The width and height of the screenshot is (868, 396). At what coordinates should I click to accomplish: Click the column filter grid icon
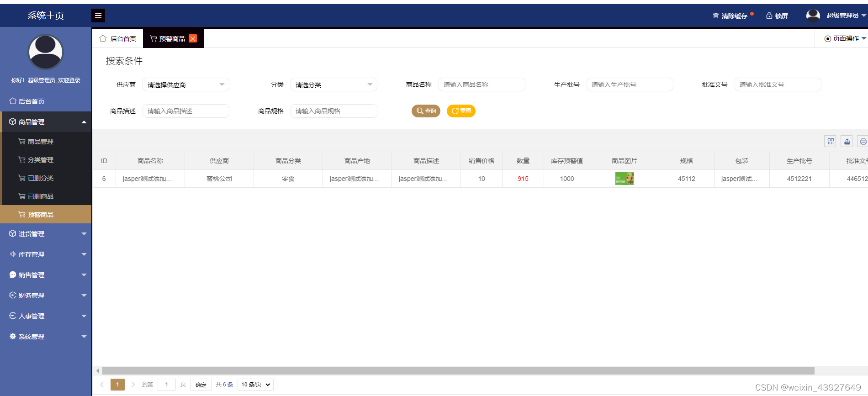(831, 142)
